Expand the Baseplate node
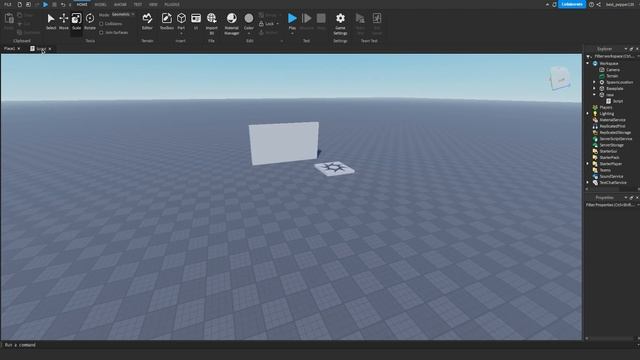Viewport: 640px width, 360px height. coord(594,89)
